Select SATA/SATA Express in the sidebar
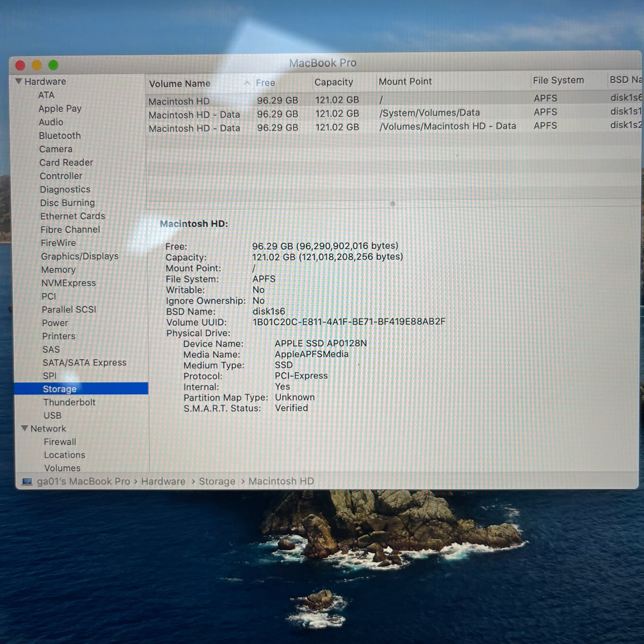Screen dimensions: 644x644 click(x=84, y=363)
